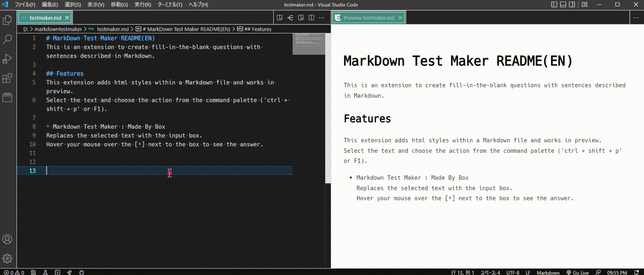The height and width of the screenshot is (275, 644).
Task: Open the Explorer view in activity bar
Action: click(7, 20)
